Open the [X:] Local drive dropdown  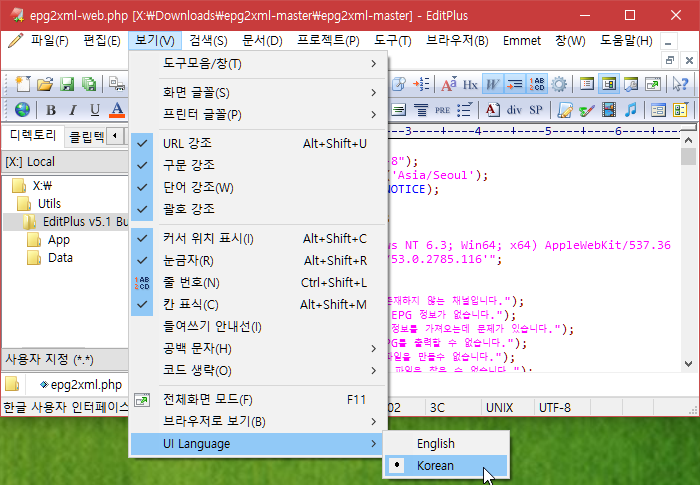66,162
